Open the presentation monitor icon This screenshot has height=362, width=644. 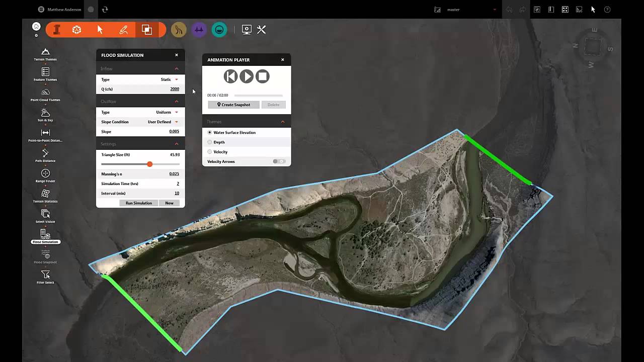(x=247, y=30)
